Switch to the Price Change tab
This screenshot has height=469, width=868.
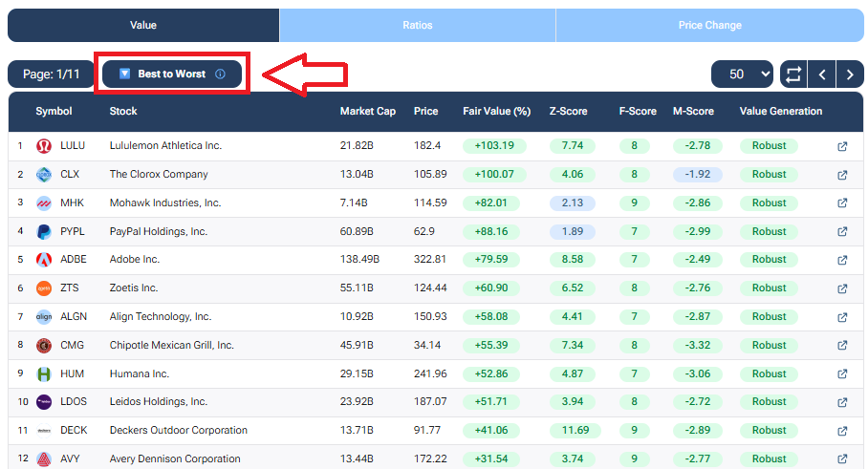709,25
